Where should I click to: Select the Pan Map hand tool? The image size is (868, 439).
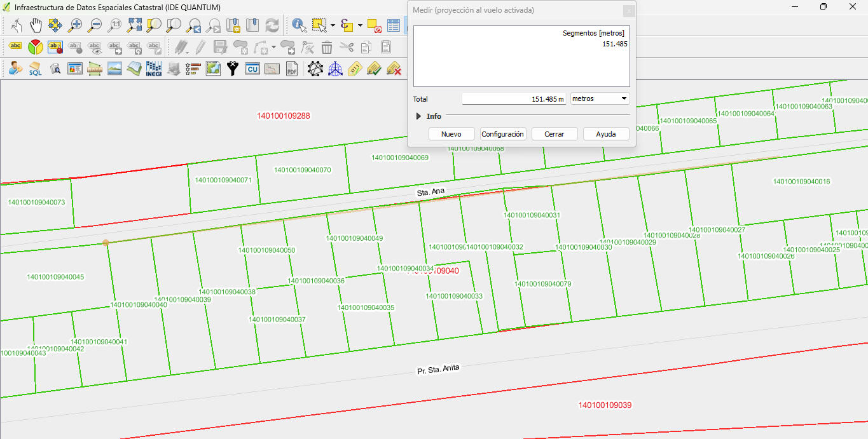(x=36, y=25)
